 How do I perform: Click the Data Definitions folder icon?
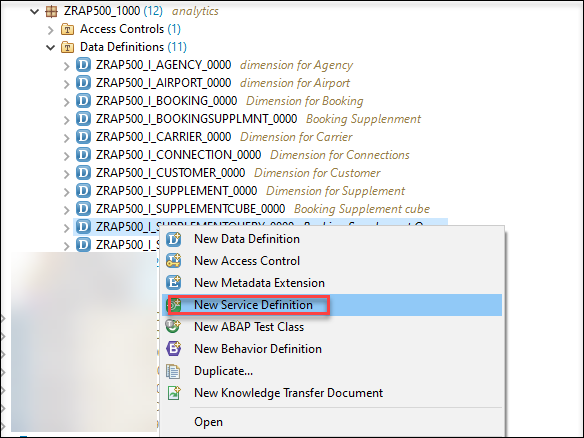click(x=67, y=47)
